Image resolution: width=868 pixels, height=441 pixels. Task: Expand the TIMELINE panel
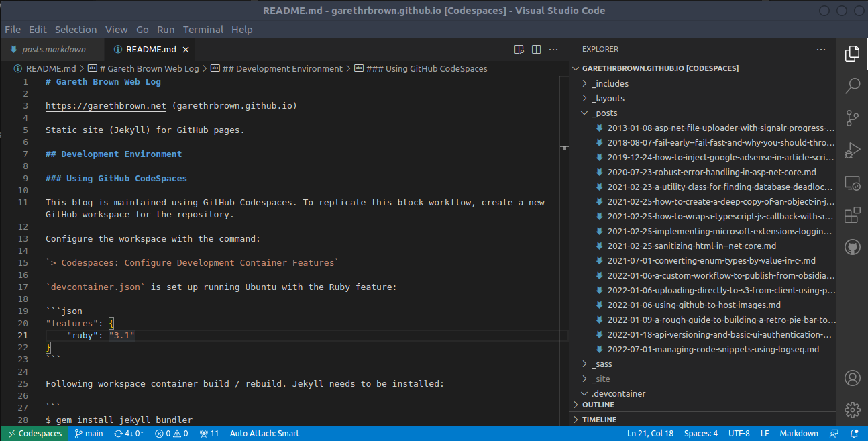click(x=702, y=420)
